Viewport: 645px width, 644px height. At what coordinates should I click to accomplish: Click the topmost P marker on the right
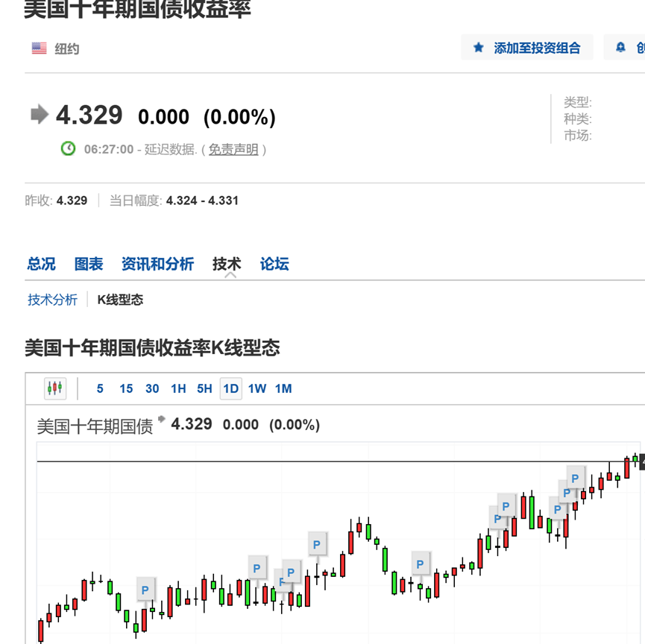pos(575,479)
